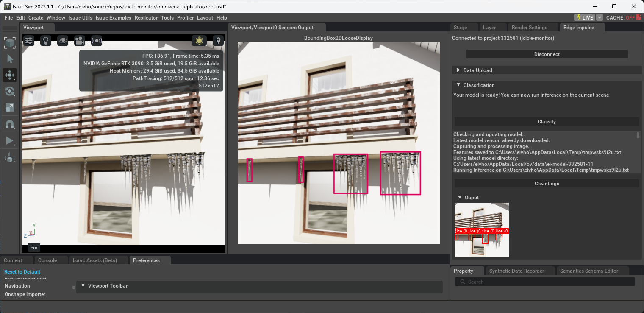Viewport: 644px width, 313px height.
Task: Click the Reset to Default link
Action: [x=22, y=272]
